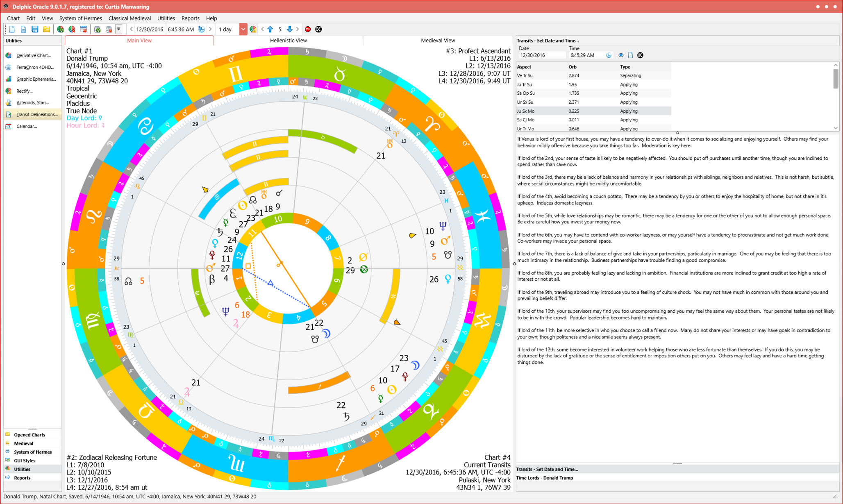The height and width of the screenshot is (504, 843).
Task: Open the View menu
Action: [x=47, y=18]
